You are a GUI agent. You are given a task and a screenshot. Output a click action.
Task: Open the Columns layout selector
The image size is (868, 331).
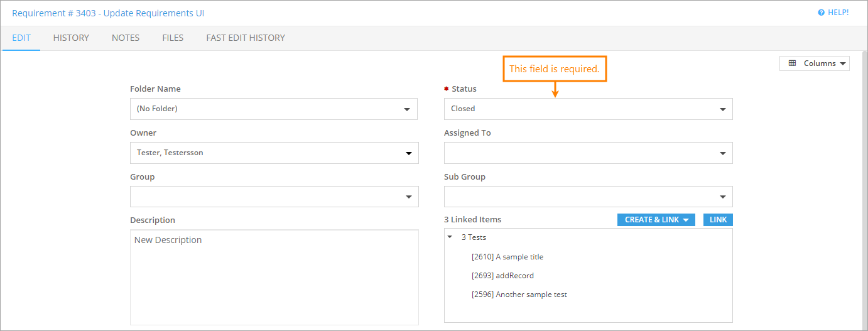[x=814, y=63]
